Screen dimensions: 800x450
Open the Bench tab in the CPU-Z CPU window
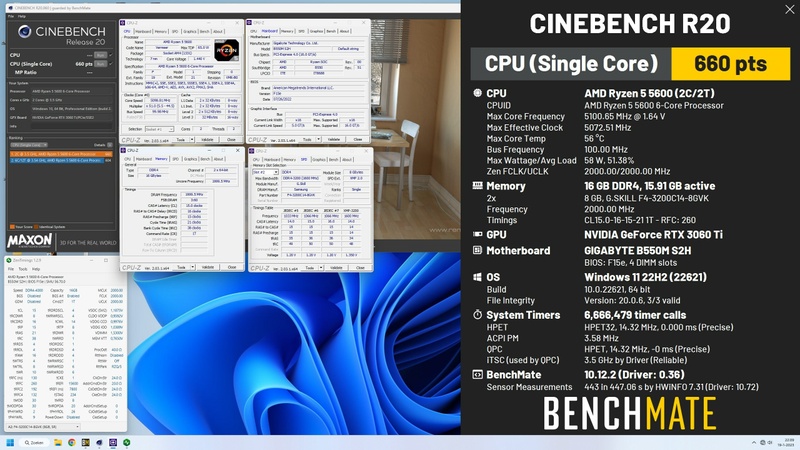point(205,31)
